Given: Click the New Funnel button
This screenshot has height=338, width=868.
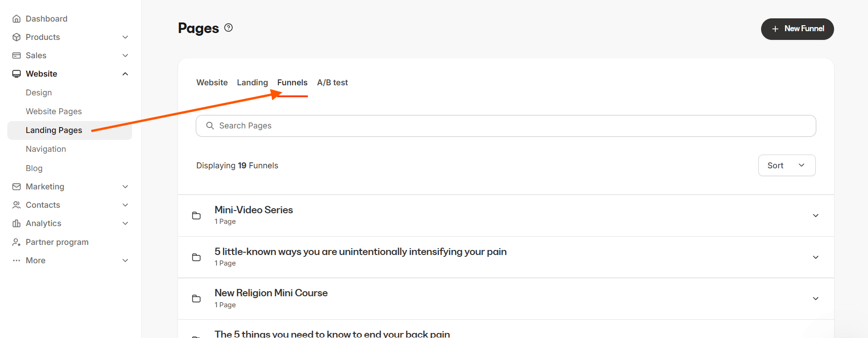Looking at the screenshot, I should 797,29.
